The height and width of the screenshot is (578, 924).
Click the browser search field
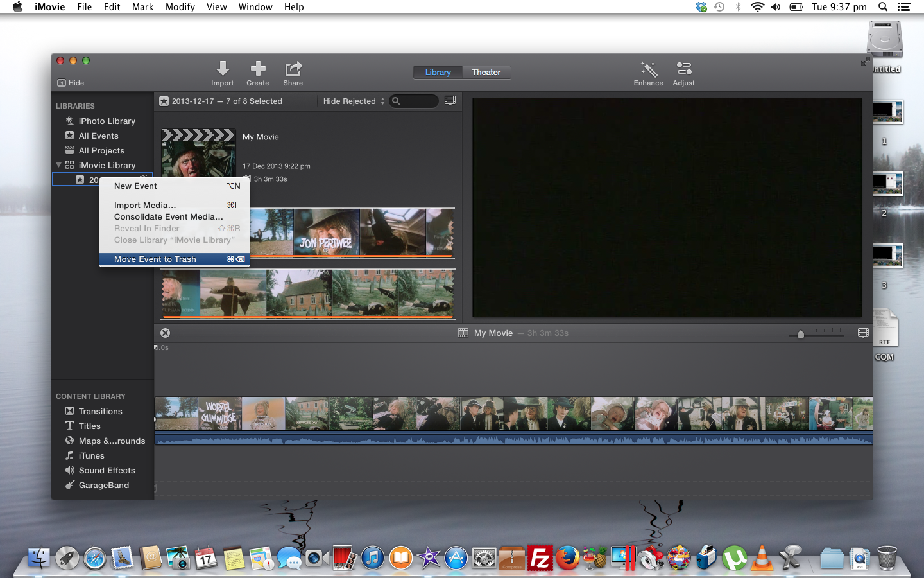(415, 101)
